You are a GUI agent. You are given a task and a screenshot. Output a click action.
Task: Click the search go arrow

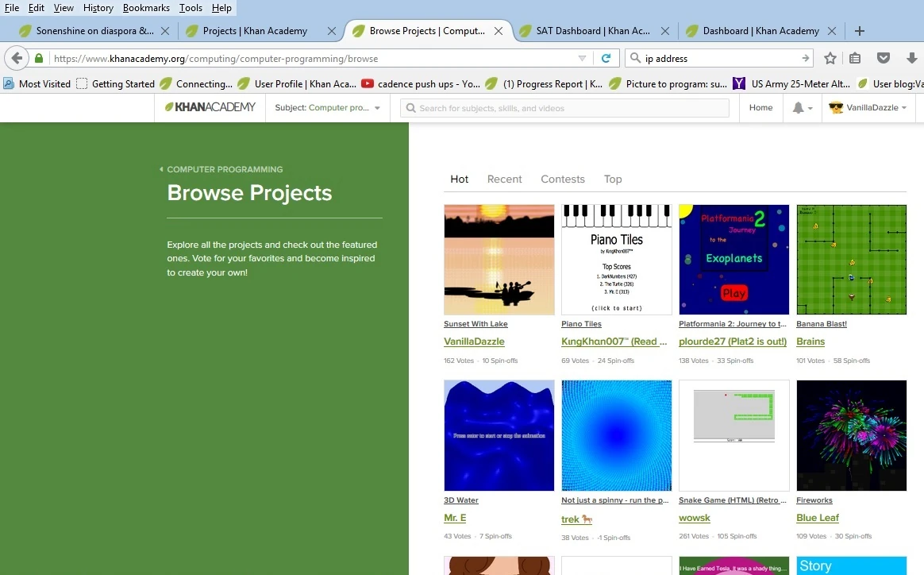pyautogui.click(x=805, y=59)
